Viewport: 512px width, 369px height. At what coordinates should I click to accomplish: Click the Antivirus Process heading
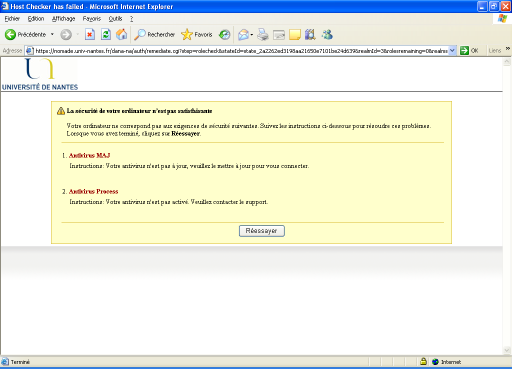tap(93, 191)
